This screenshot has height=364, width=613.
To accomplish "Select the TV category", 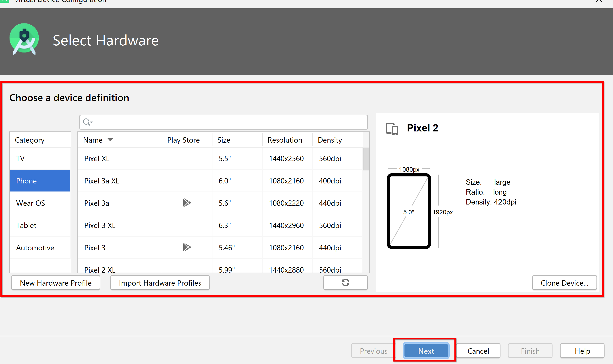I will click(x=40, y=158).
